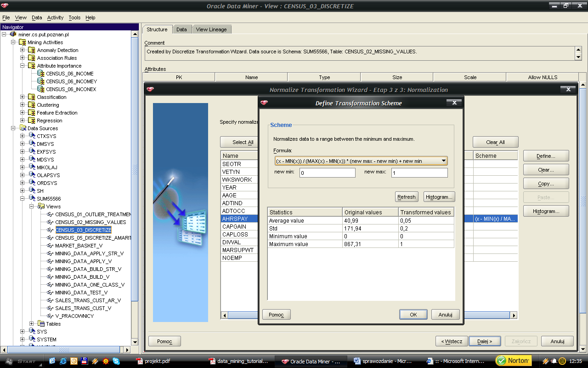Click the MARKET_BASKET_V view icon
The width and height of the screenshot is (588, 368).
tap(50, 246)
